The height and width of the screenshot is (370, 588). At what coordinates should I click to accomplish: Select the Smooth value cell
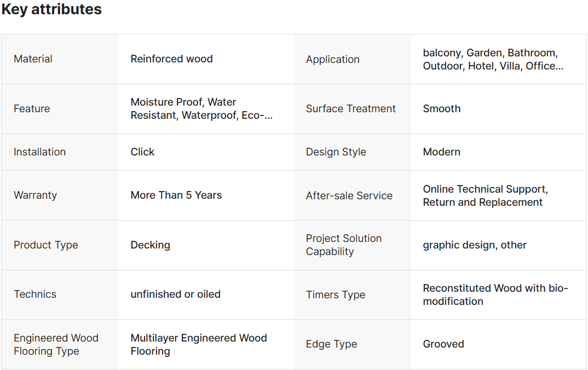click(x=441, y=109)
